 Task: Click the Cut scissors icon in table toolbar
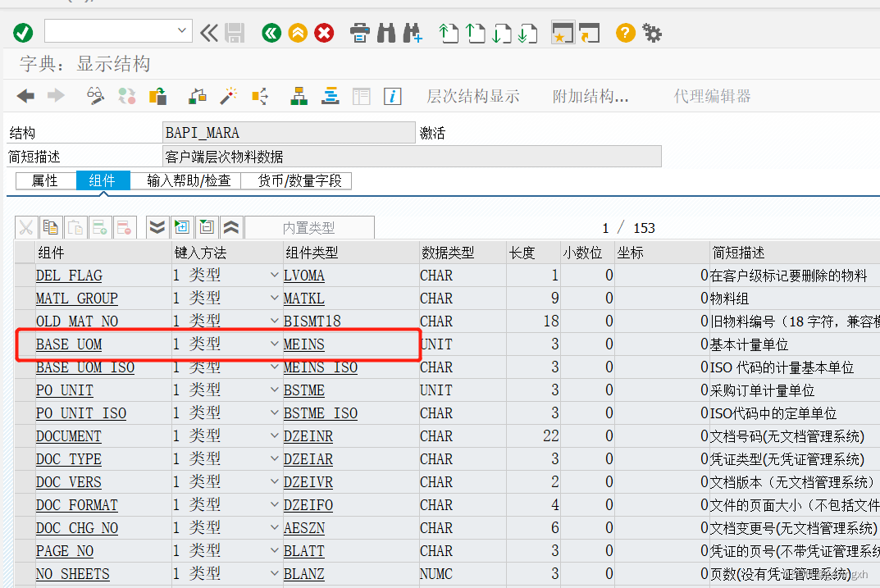(25, 227)
